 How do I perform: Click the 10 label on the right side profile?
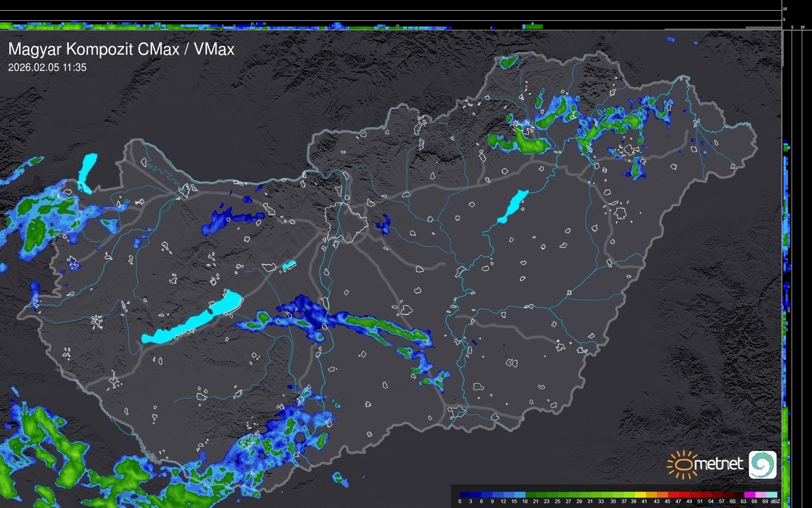802,27
